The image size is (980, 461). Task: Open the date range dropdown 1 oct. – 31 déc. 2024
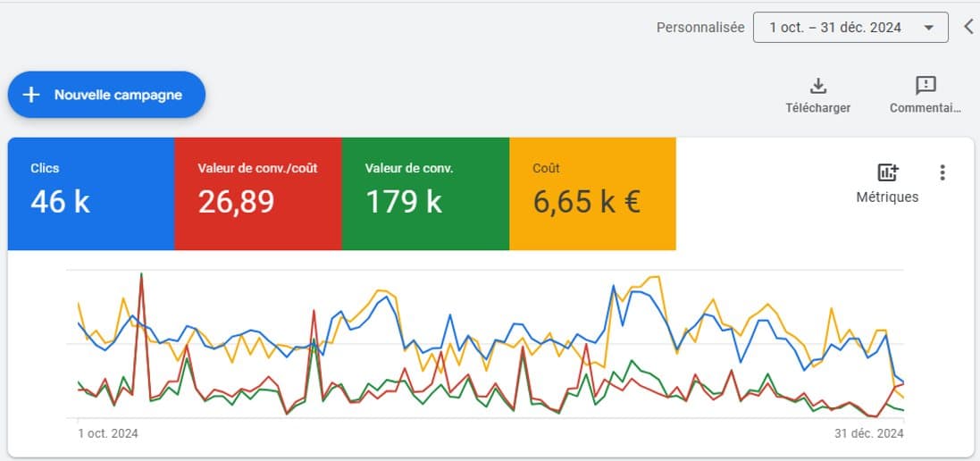pyautogui.click(x=850, y=28)
